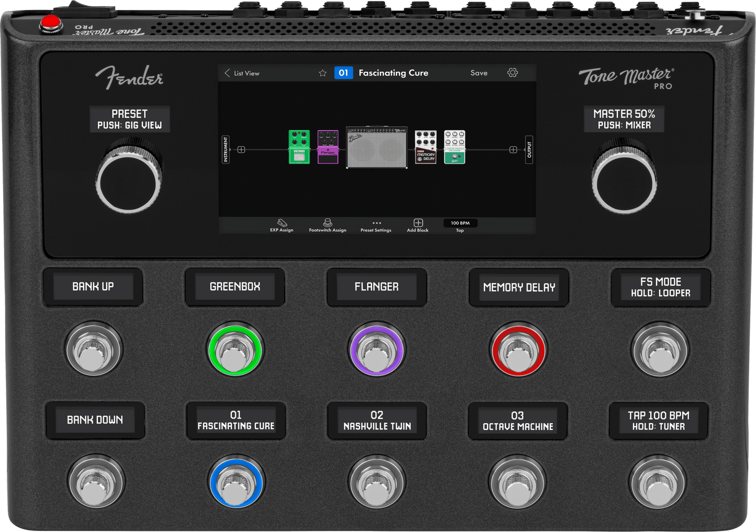
Task: Save the Fascinating Cure preset
Action: click(479, 73)
